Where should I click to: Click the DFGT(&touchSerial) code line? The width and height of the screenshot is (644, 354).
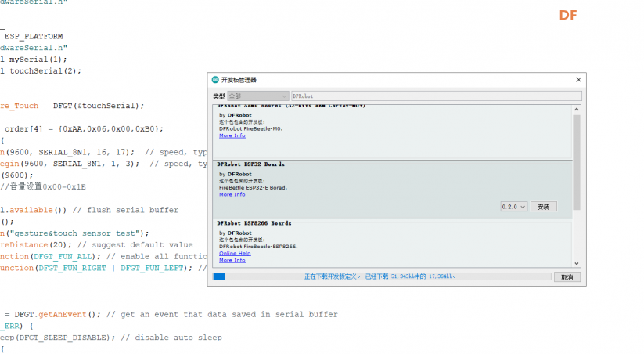(72, 106)
